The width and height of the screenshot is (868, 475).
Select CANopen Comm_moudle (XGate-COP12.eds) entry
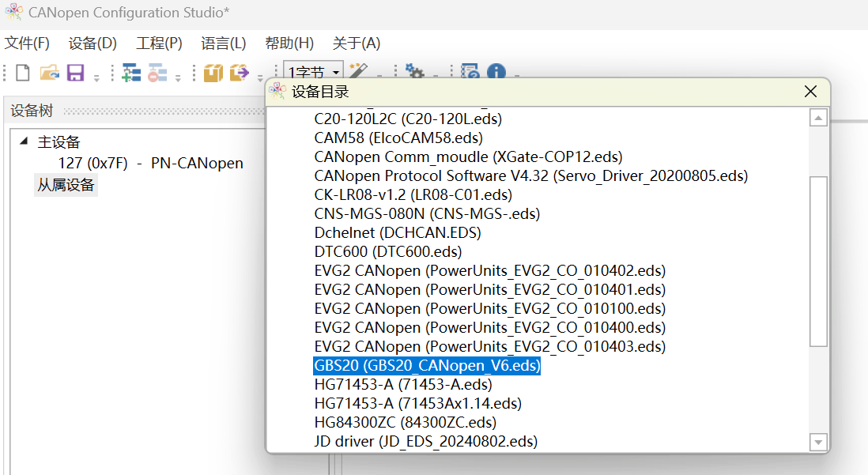468,156
